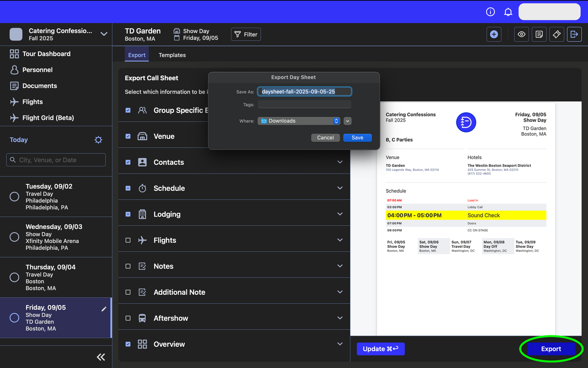Viewport: 588px width, 368px height.
Task: Click the Today link
Action: [19, 140]
